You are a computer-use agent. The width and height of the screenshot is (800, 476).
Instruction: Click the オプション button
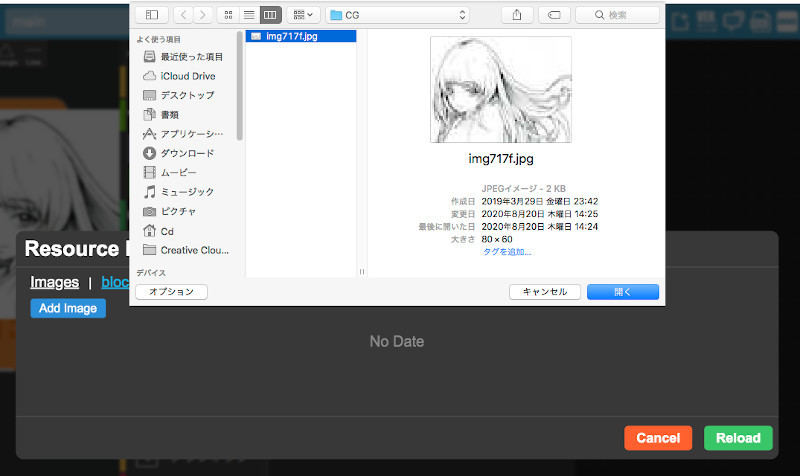[x=171, y=292]
